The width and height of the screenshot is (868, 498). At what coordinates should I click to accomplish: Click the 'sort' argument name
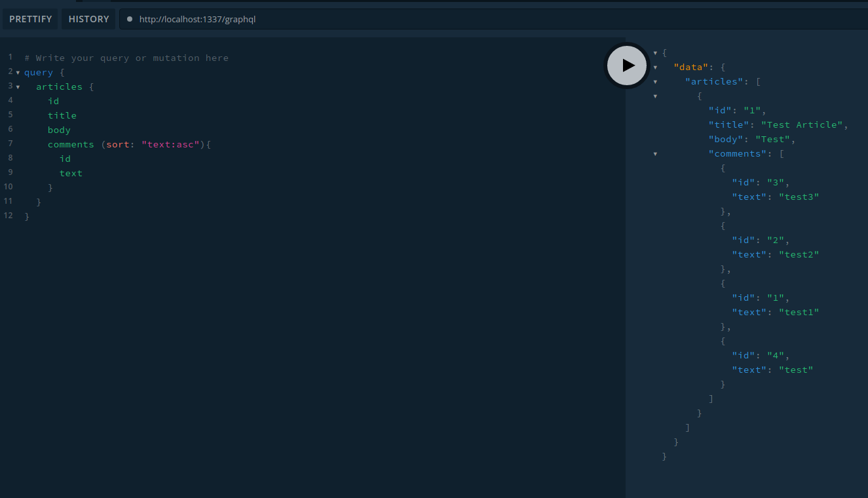(x=118, y=144)
